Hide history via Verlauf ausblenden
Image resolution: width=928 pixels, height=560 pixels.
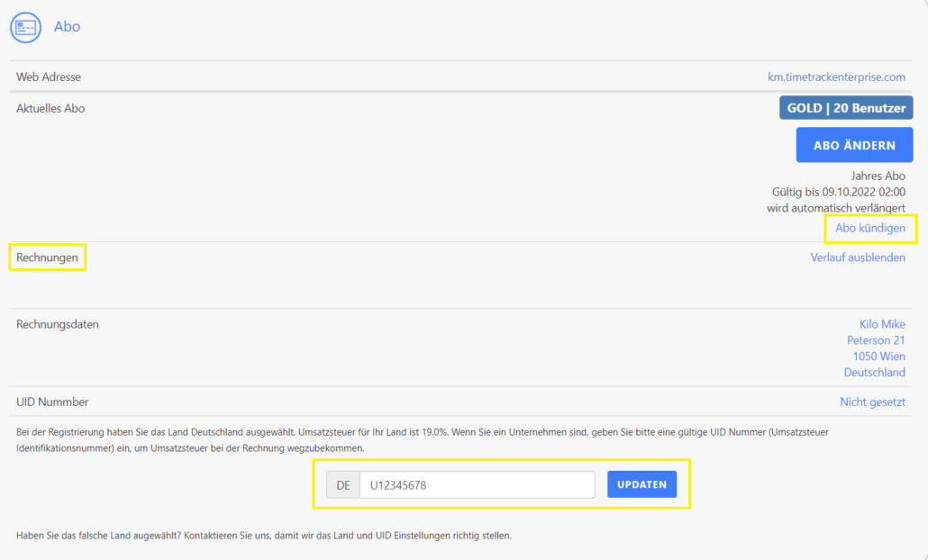[858, 257]
